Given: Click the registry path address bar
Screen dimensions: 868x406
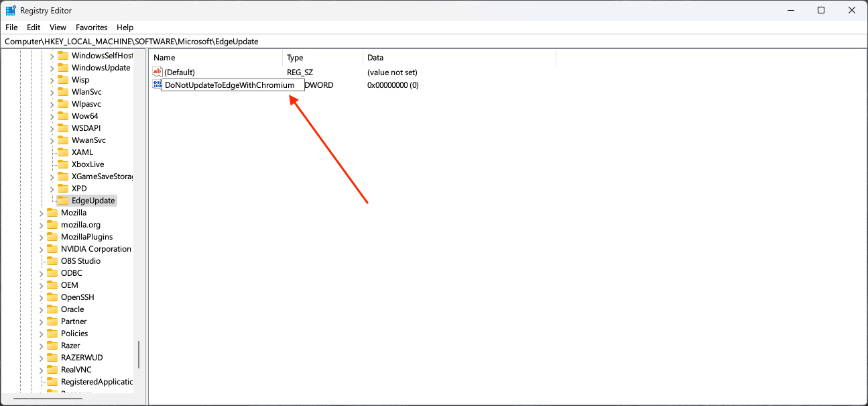Looking at the screenshot, I should tap(434, 42).
